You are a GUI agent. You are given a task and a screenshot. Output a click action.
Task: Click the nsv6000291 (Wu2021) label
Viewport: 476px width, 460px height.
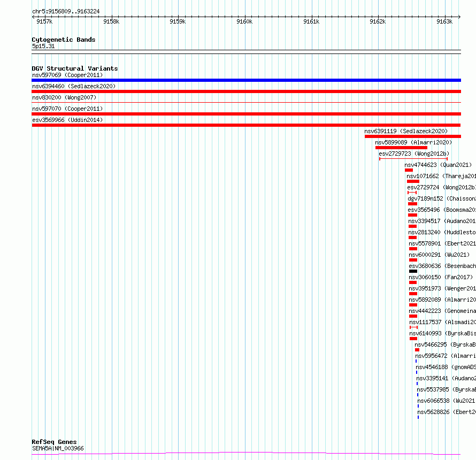click(439, 255)
